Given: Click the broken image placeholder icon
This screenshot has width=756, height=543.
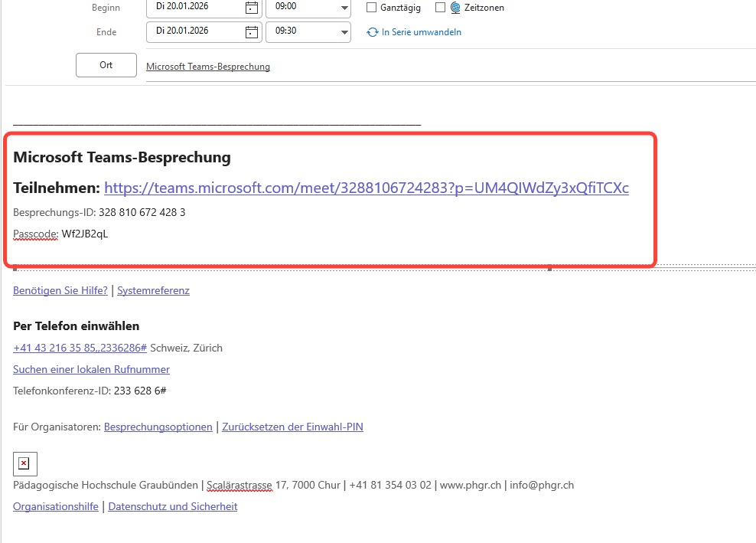Looking at the screenshot, I should (24, 464).
